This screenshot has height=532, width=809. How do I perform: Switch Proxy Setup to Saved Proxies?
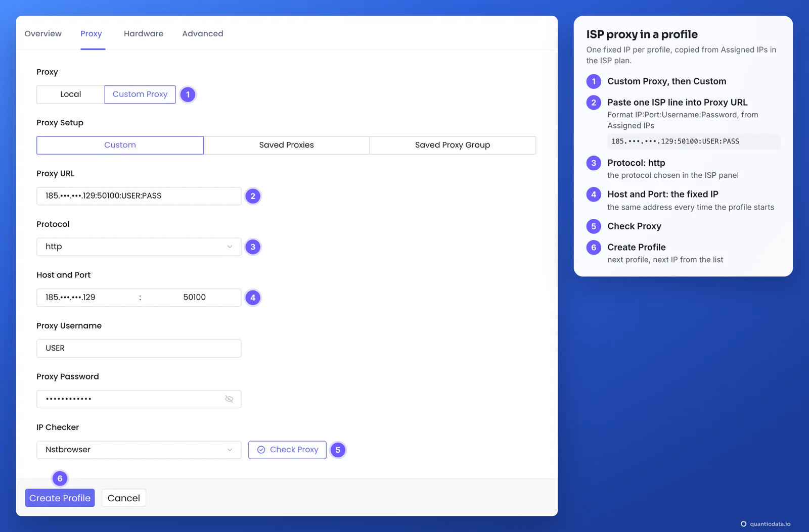click(x=286, y=145)
